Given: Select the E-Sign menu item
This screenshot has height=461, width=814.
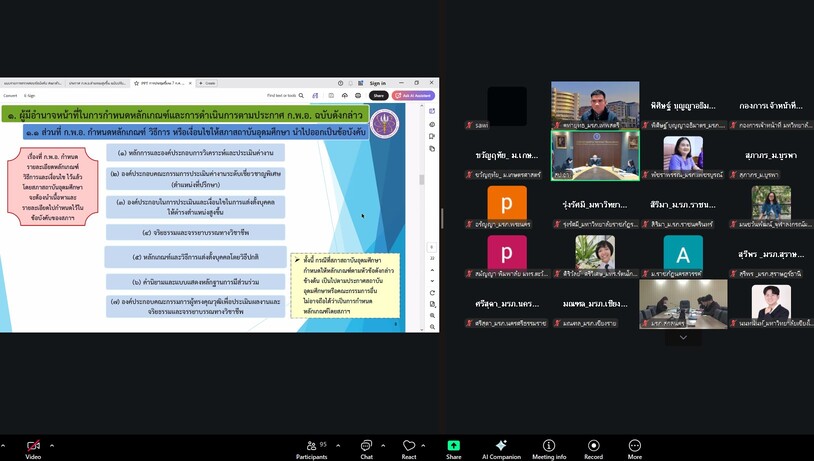Looking at the screenshot, I should (30, 96).
